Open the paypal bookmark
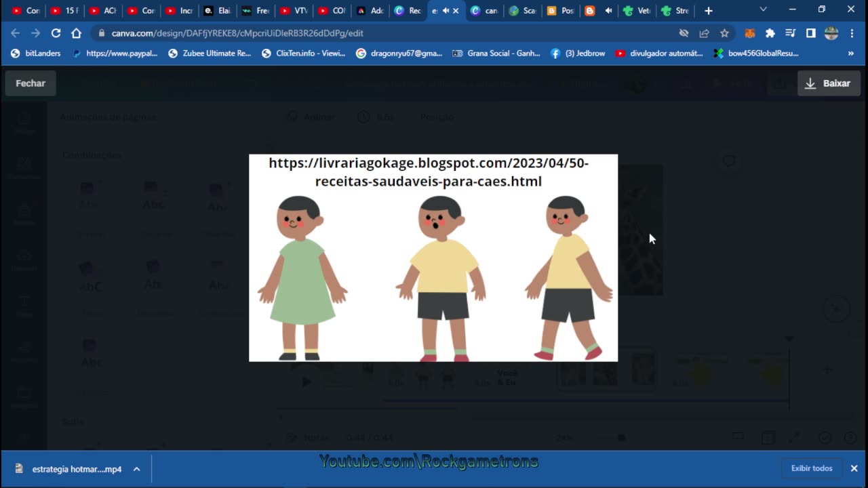Screen dimensions: 868x488 click(x=115, y=53)
